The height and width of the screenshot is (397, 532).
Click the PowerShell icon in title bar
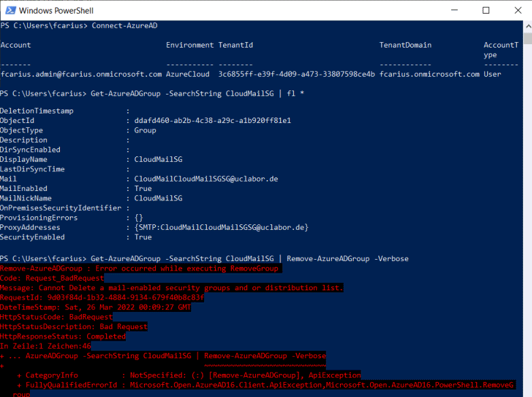(x=10, y=10)
